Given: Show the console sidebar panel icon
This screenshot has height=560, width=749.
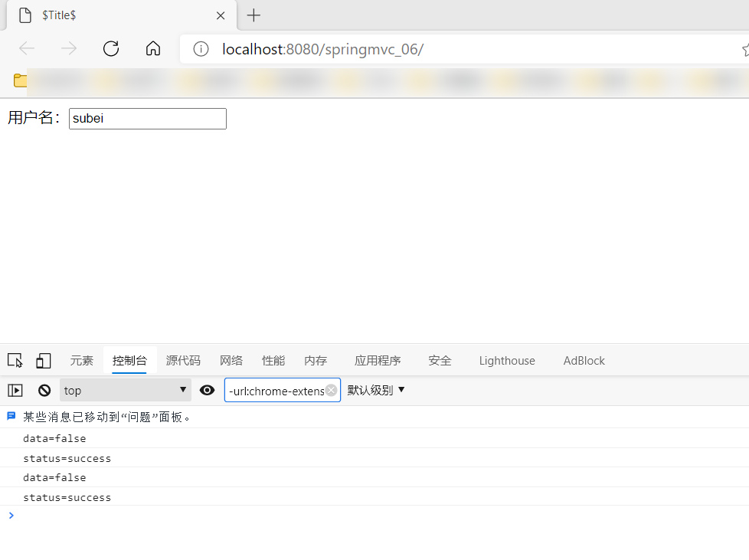Looking at the screenshot, I should 15,391.
